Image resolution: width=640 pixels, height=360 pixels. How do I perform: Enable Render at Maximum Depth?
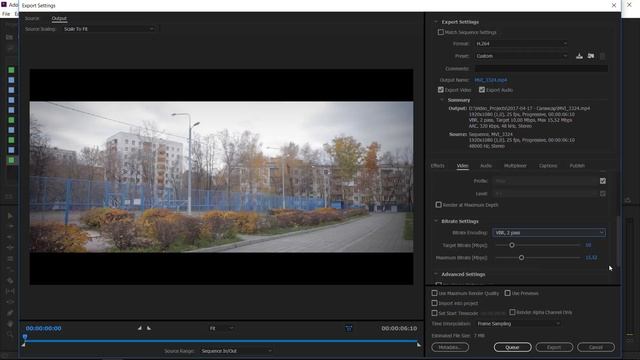click(439, 204)
